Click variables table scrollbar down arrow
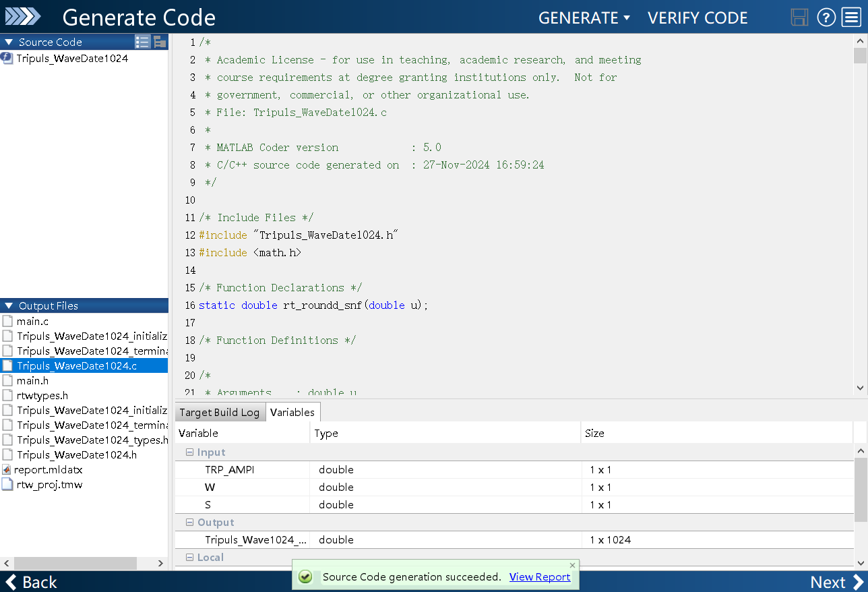The height and width of the screenshot is (592, 868). coord(861,562)
